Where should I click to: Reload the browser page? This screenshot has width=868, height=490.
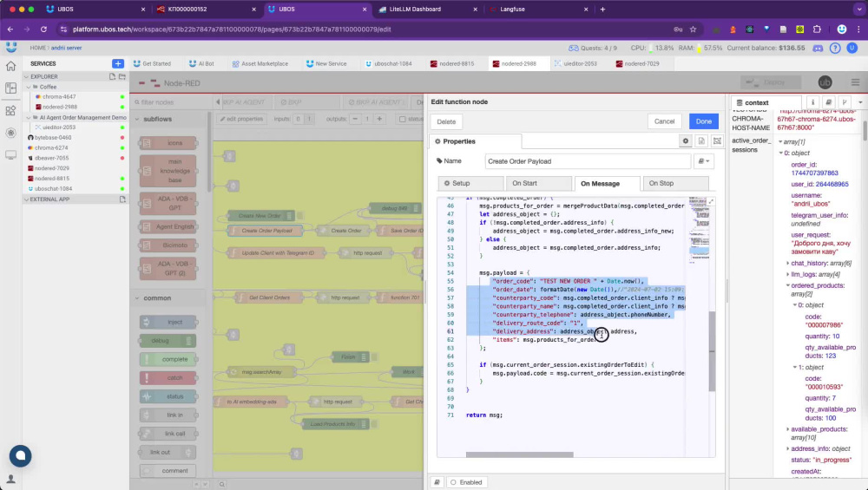[43, 29]
